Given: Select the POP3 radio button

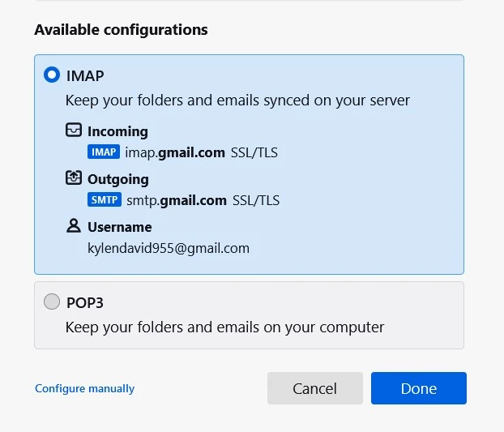Looking at the screenshot, I should click(52, 302).
